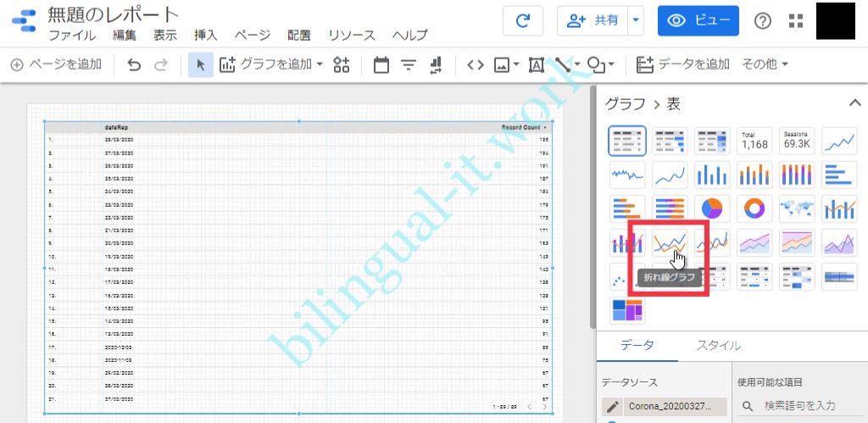
Task: Switch to the スタイル tab
Action: point(718,345)
